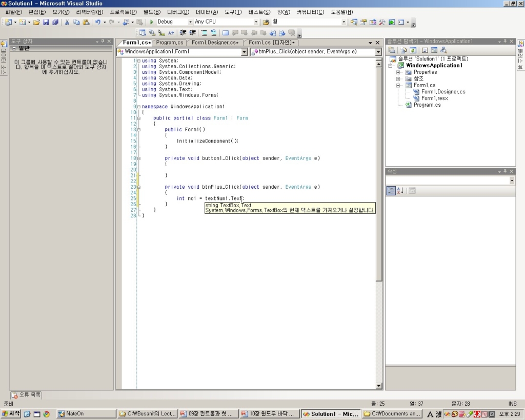The width and height of the screenshot is (525, 420).
Task: Expand the Properties folder node
Action: tap(398, 72)
